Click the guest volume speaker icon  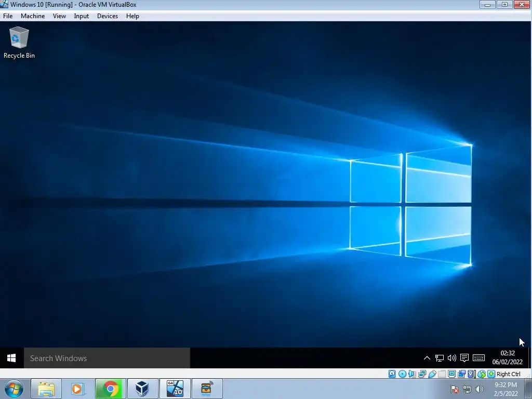451,358
